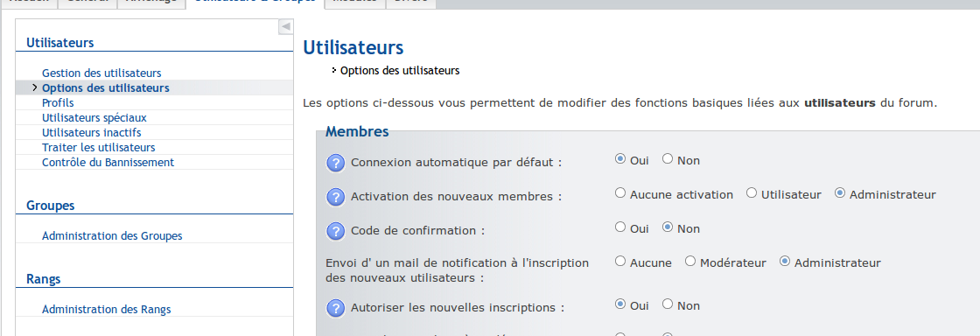This screenshot has height=336, width=980.
Task: Set Autoriser les nouvelles inscriptions to Non
Action: pyautogui.click(x=668, y=304)
